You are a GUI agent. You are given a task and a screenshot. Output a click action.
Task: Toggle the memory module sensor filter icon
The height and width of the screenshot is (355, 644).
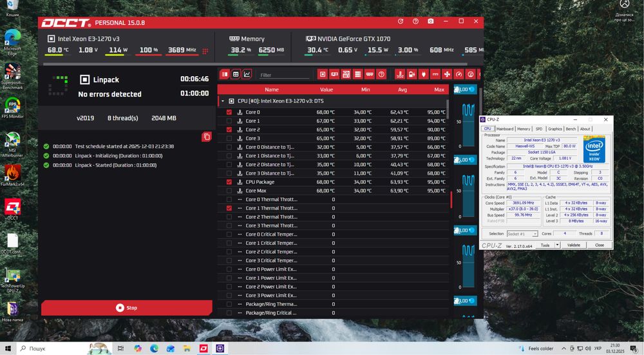point(370,74)
